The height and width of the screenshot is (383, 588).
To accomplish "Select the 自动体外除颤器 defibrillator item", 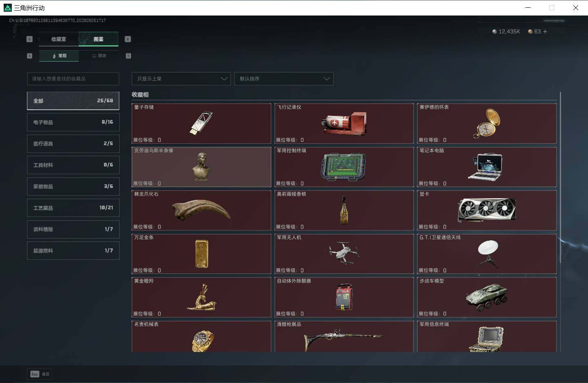I will click(344, 297).
